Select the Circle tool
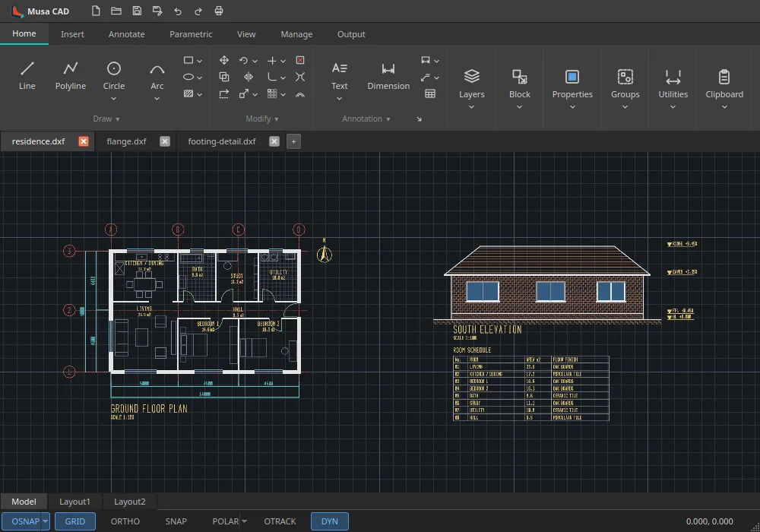Image resolution: width=760 pixels, height=532 pixels. pos(114,76)
